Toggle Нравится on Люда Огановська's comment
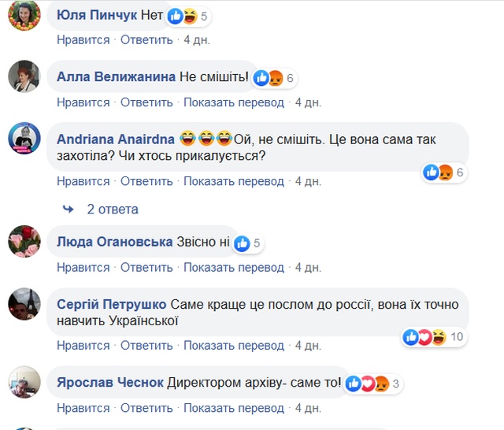This screenshot has width=504, height=430. [x=83, y=268]
